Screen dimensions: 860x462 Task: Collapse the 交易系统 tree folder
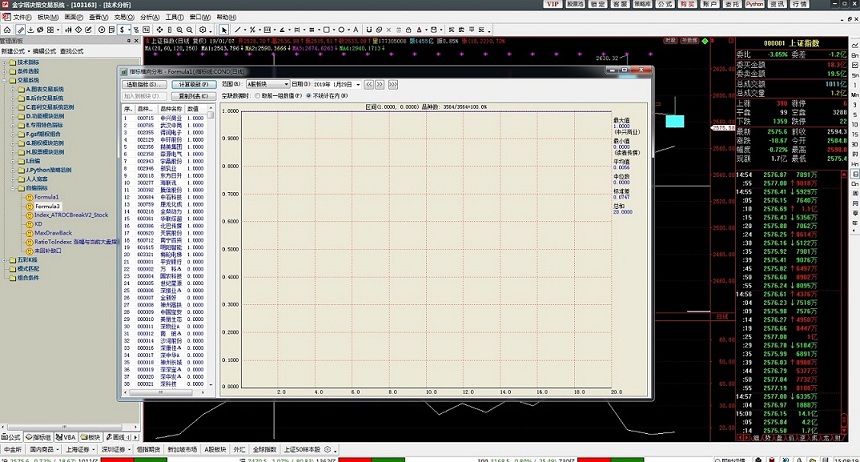[5, 80]
